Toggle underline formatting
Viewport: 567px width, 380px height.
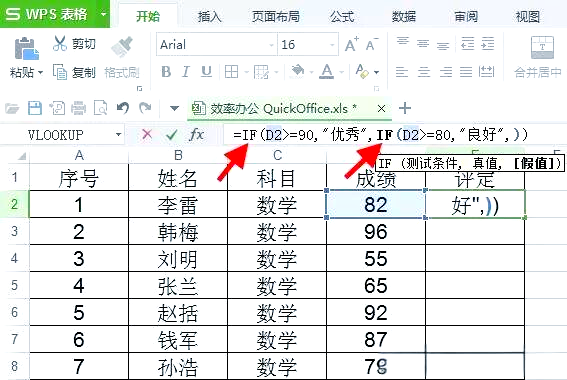coord(206,72)
